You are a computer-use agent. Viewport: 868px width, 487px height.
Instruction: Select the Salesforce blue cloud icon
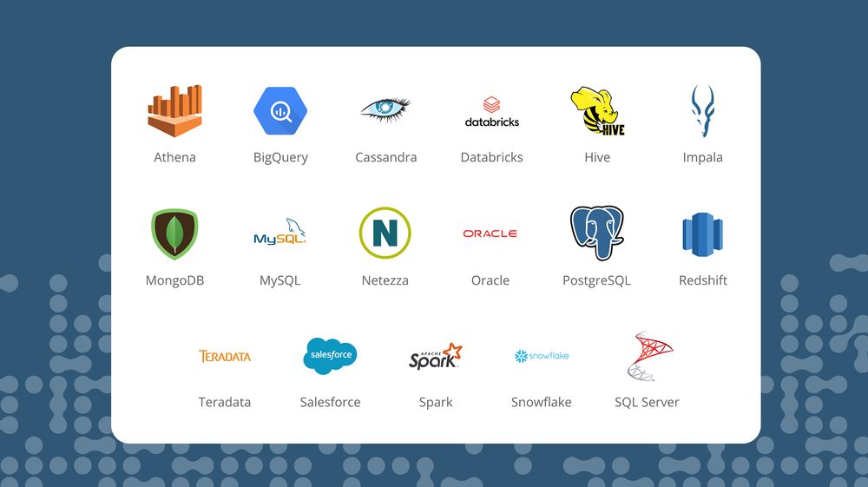[331, 356]
